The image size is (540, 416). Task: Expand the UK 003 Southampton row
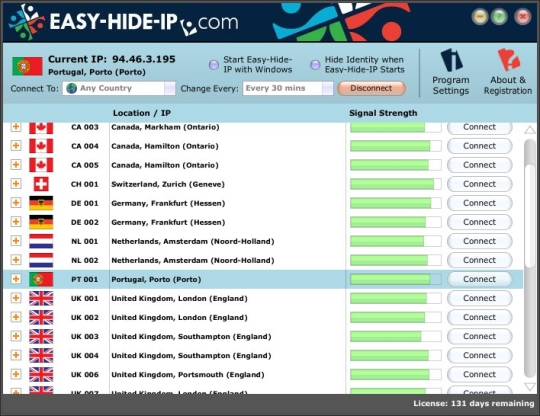16,336
